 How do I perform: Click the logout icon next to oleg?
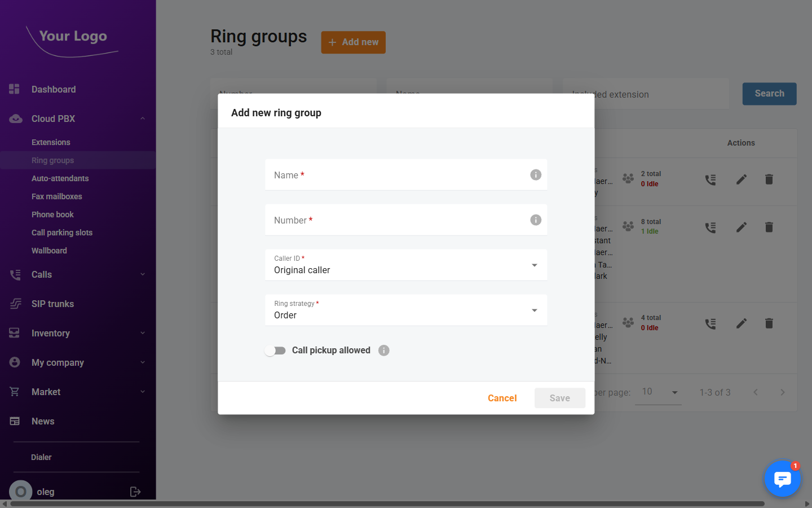135,491
